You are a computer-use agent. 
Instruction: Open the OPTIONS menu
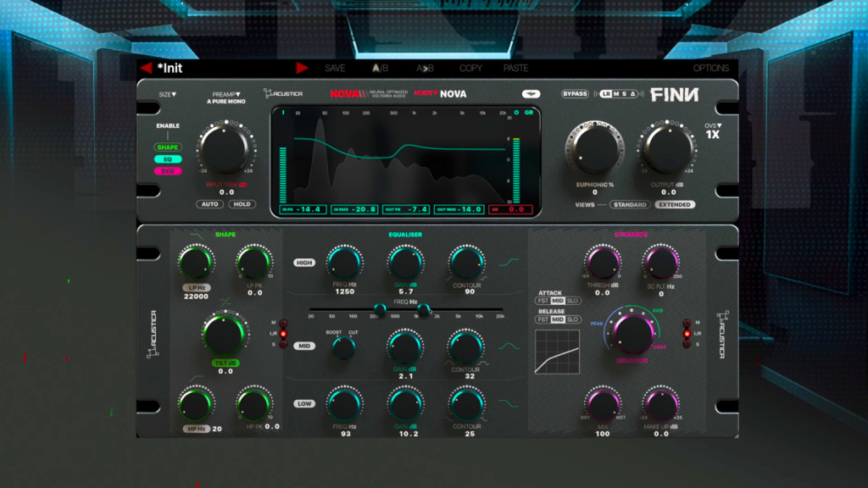(x=711, y=68)
